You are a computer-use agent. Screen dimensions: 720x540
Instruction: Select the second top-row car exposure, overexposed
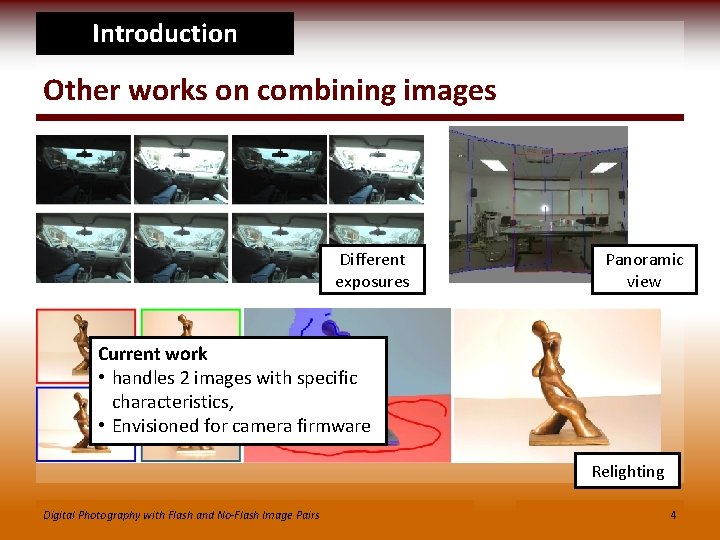pos(181,169)
